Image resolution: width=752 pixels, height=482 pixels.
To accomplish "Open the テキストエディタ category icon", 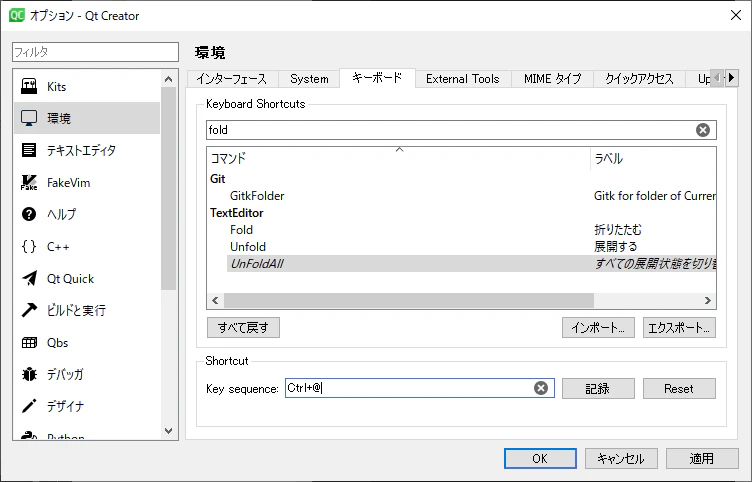I will coord(29,150).
